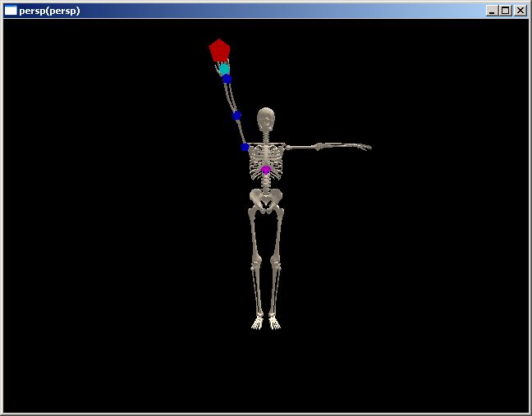Click the blue pentagon at the elbow joint
The height and width of the screenshot is (416, 532).
236,116
